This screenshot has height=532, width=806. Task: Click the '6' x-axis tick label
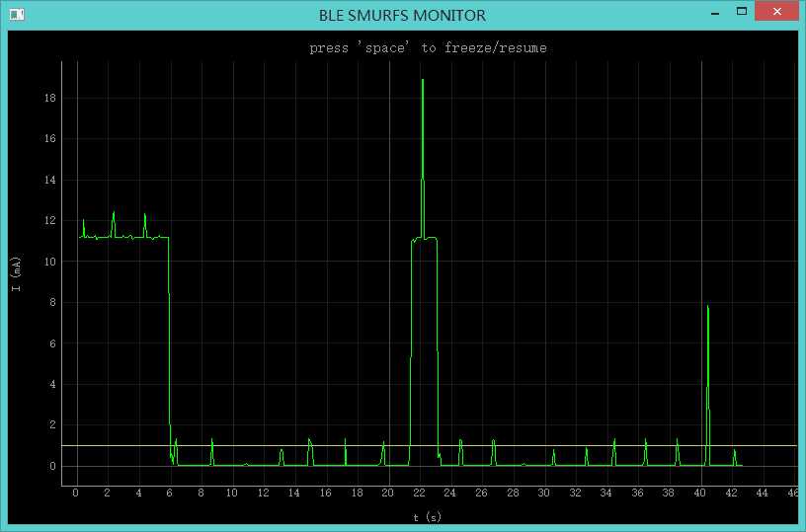(x=169, y=493)
